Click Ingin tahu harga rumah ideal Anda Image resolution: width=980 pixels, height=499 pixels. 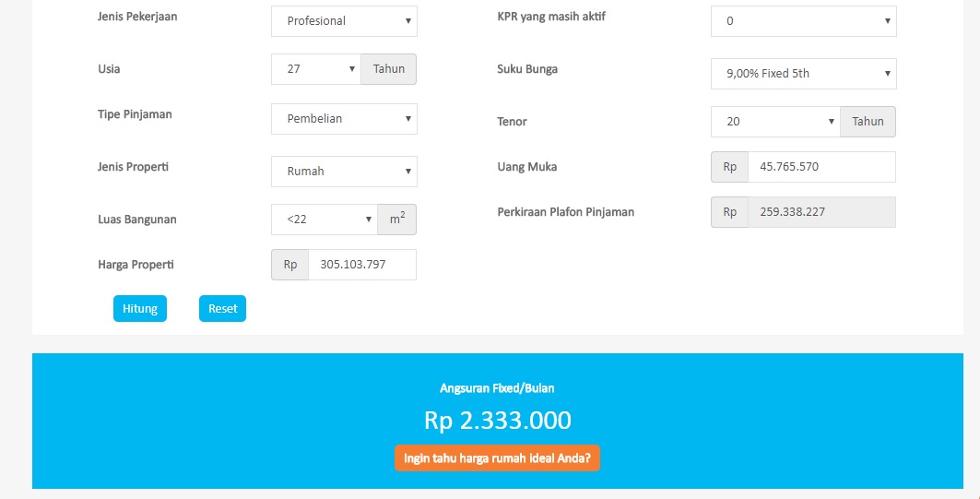pos(497,457)
